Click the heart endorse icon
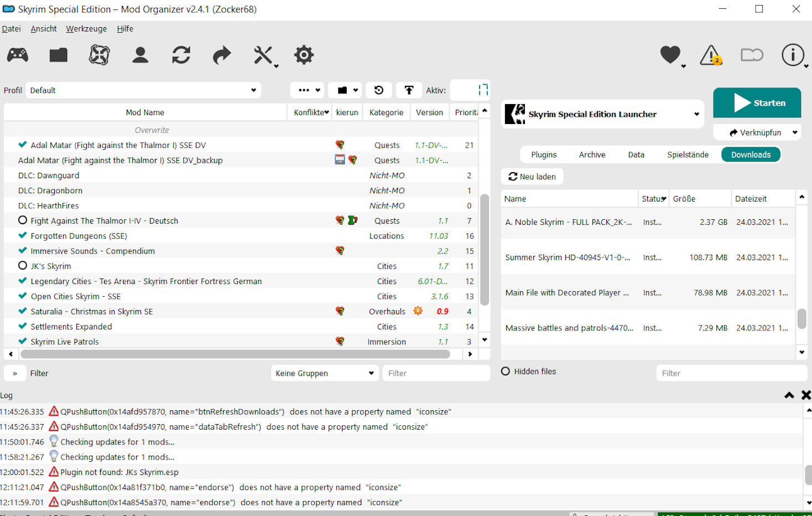This screenshot has width=812, height=516. [x=670, y=55]
